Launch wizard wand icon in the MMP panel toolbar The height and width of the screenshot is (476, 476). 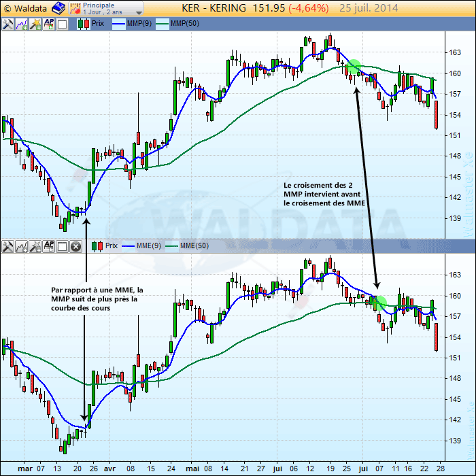[x=35, y=24]
